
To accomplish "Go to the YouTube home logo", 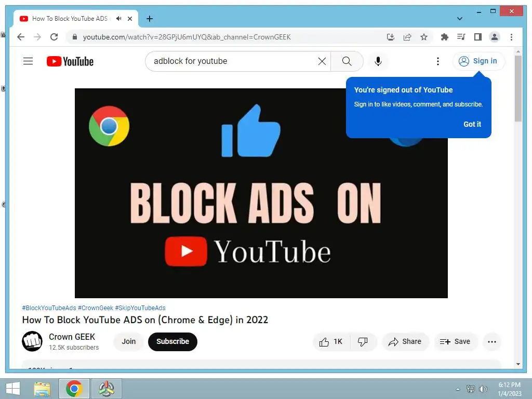I will click(70, 61).
